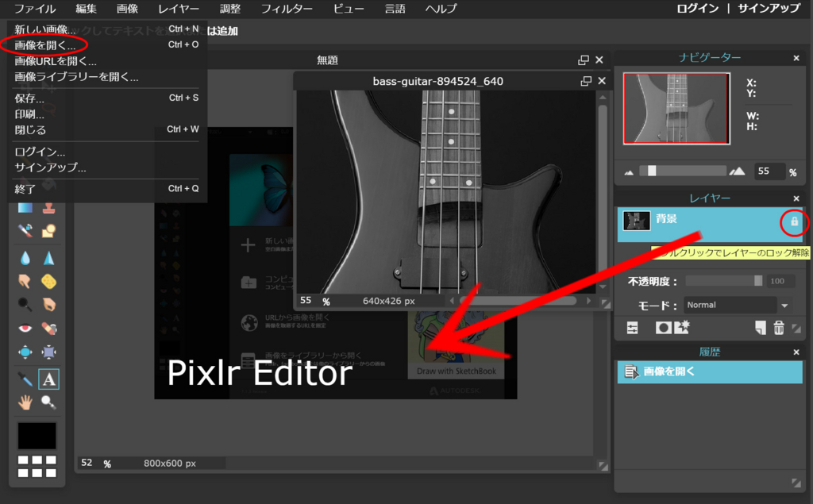Delete layer with trash icon
Viewport: 813px width, 504px height.
[779, 328]
